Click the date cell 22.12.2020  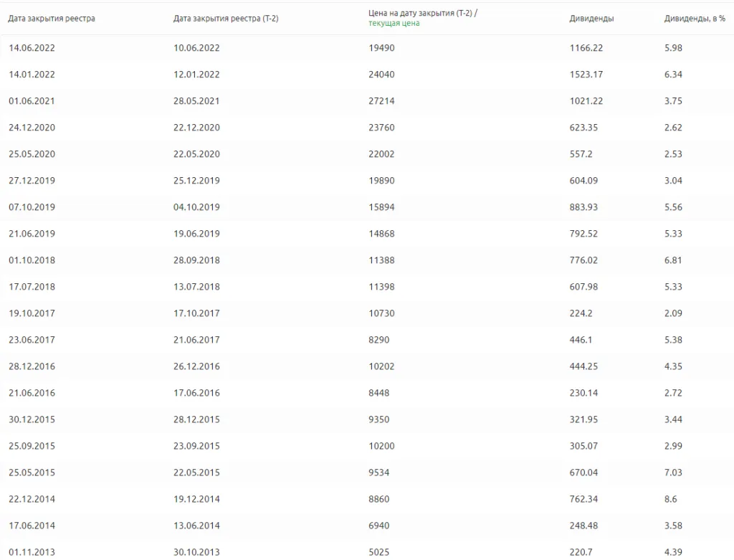196,128
